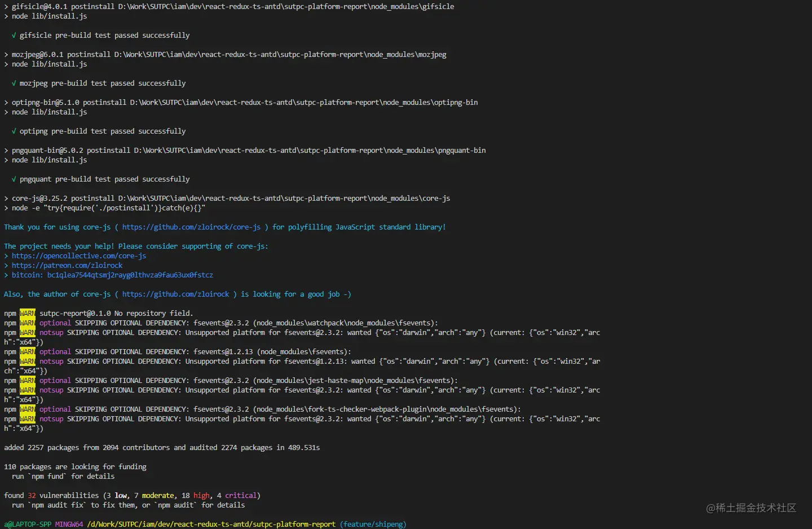The height and width of the screenshot is (529, 812).
Task: Click the core-js@3.25.2 postinstall line
Action: (227, 199)
